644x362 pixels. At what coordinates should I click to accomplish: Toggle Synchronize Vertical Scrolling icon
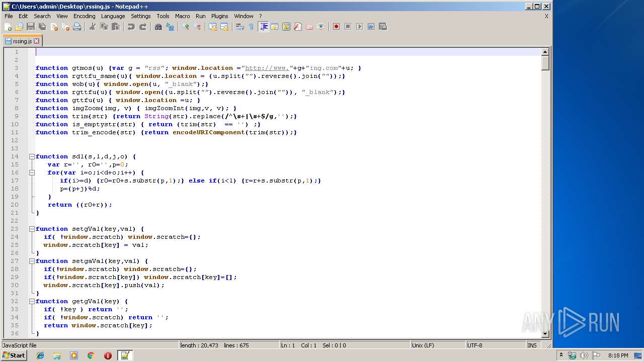tap(213, 27)
